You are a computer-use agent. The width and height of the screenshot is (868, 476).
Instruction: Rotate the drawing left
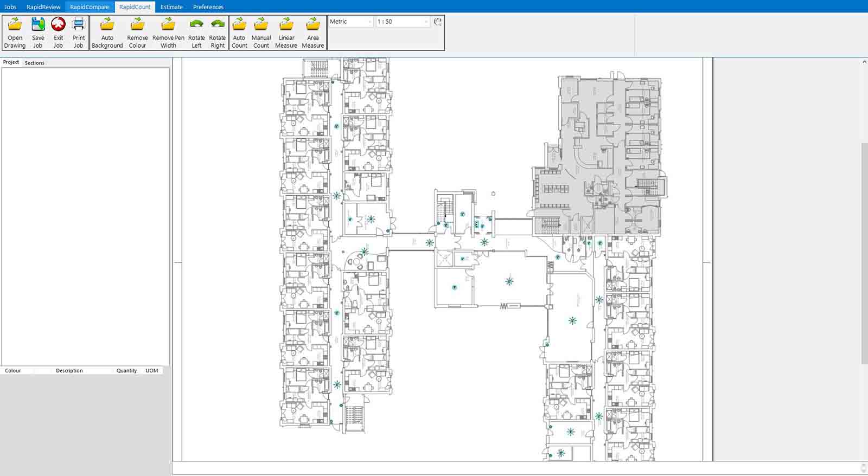(196, 33)
